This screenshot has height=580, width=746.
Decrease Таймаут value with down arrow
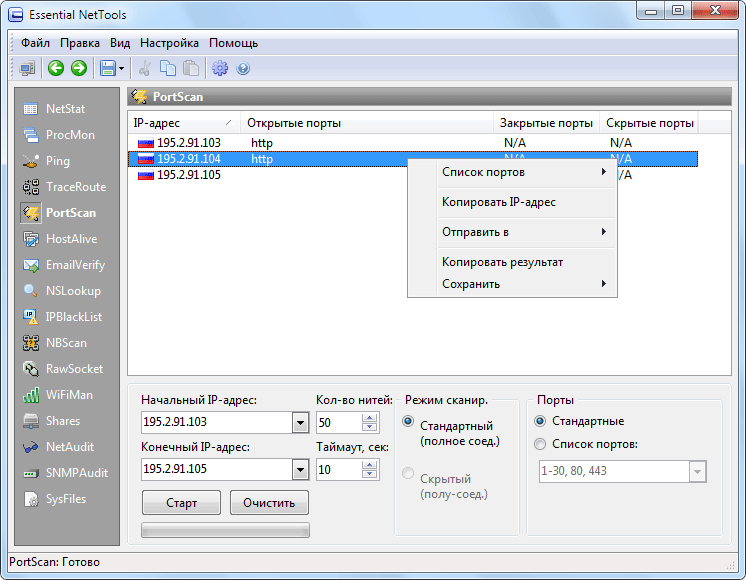click(x=370, y=474)
